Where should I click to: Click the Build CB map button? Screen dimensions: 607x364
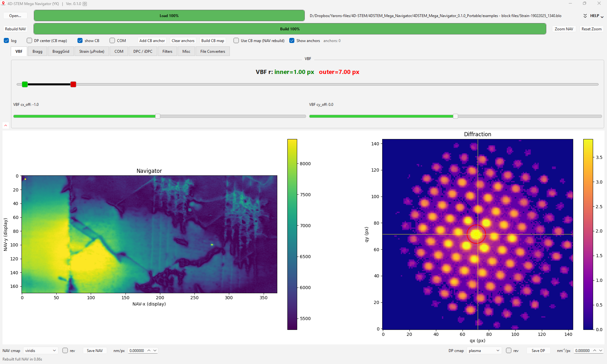point(212,40)
